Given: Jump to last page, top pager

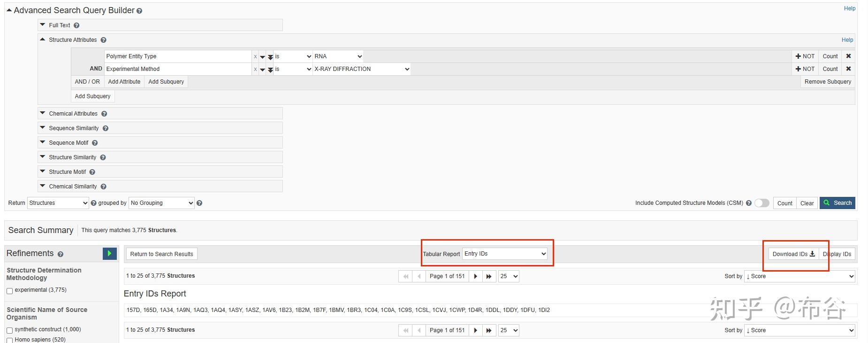Looking at the screenshot, I should pyautogui.click(x=488, y=276).
